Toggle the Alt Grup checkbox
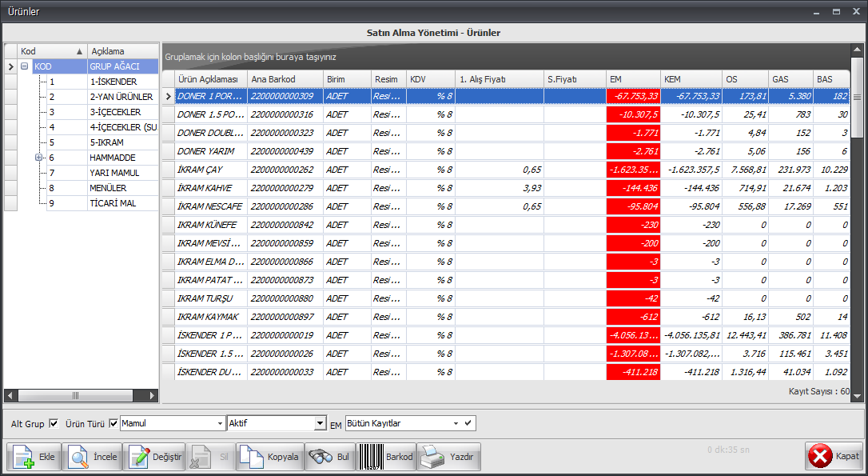The width and height of the screenshot is (868, 476). click(54, 423)
